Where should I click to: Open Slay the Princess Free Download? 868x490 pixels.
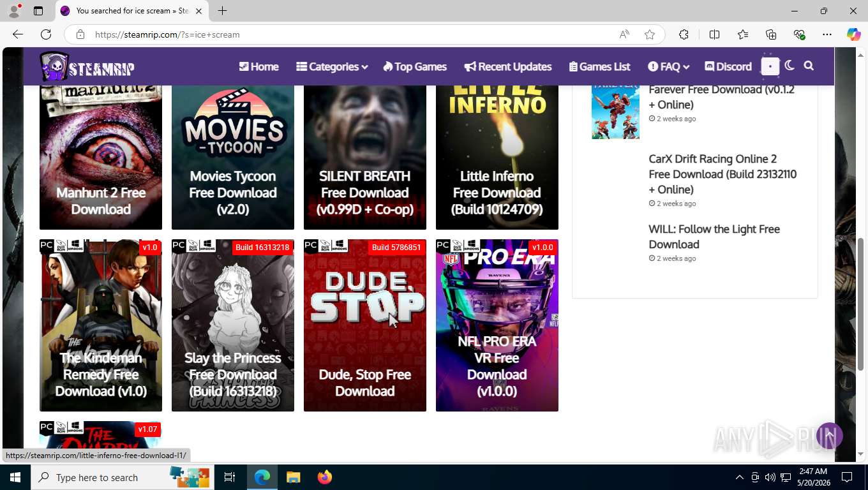[233, 325]
